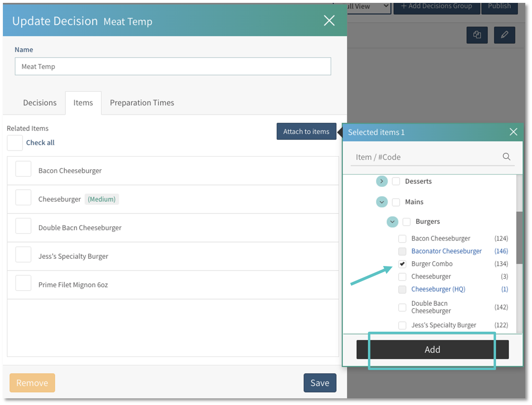Click the copy/duplicate icon button
Viewport: 532px width, 405px height.
477,35
